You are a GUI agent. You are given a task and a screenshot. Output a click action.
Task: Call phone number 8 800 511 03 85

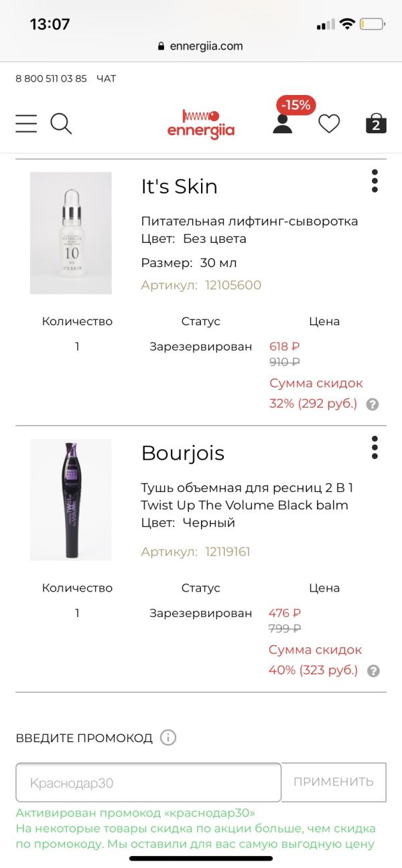click(51, 78)
